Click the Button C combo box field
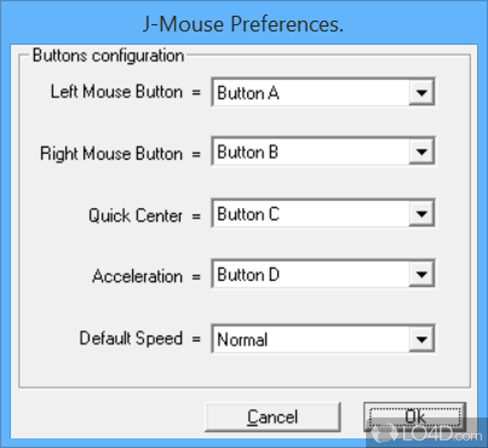Image resolution: width=488 pixels, height=448 pixels. click(x=311, y=214)
